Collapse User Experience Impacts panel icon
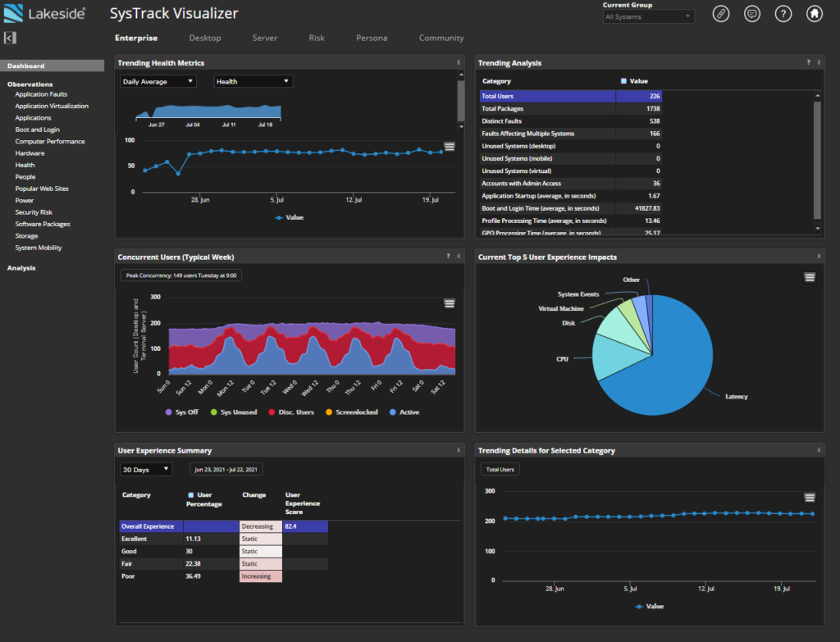Image resolution: width=840 pixels, height=642 pixels. click(x=819, y=257)
